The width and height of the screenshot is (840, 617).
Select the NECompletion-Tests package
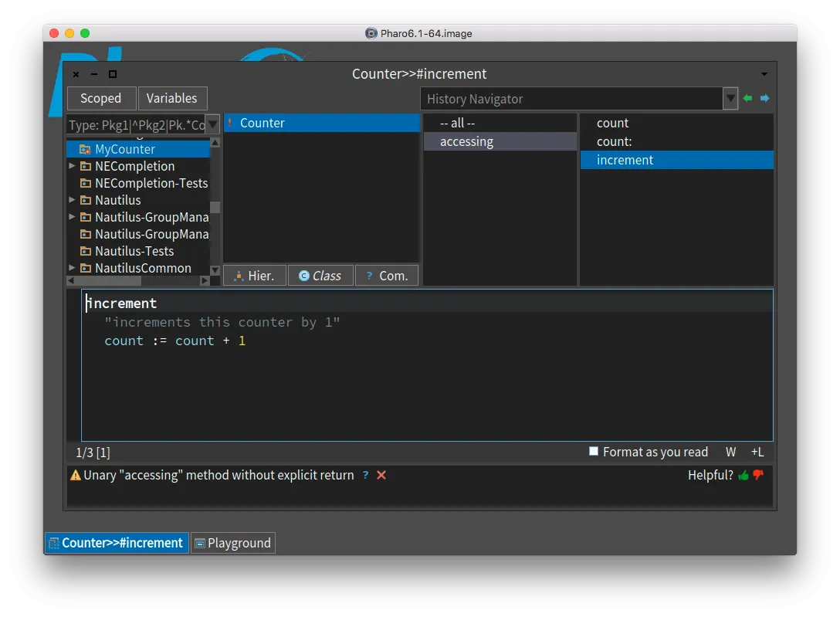(x=138, y=183)
